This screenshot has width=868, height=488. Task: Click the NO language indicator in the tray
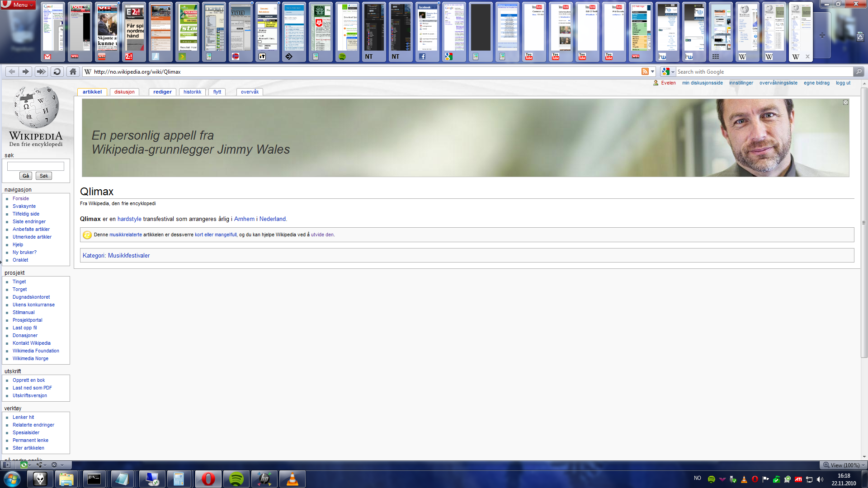click(698, 478)
